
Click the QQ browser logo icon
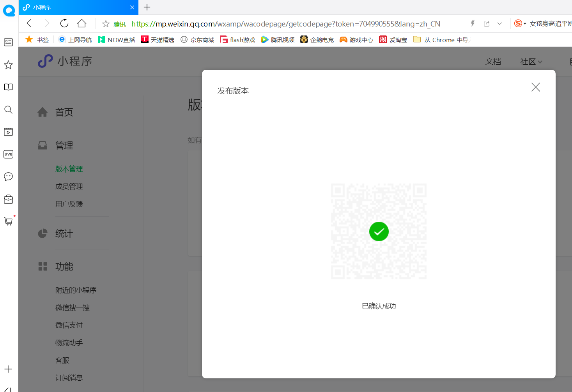point(9,10)
